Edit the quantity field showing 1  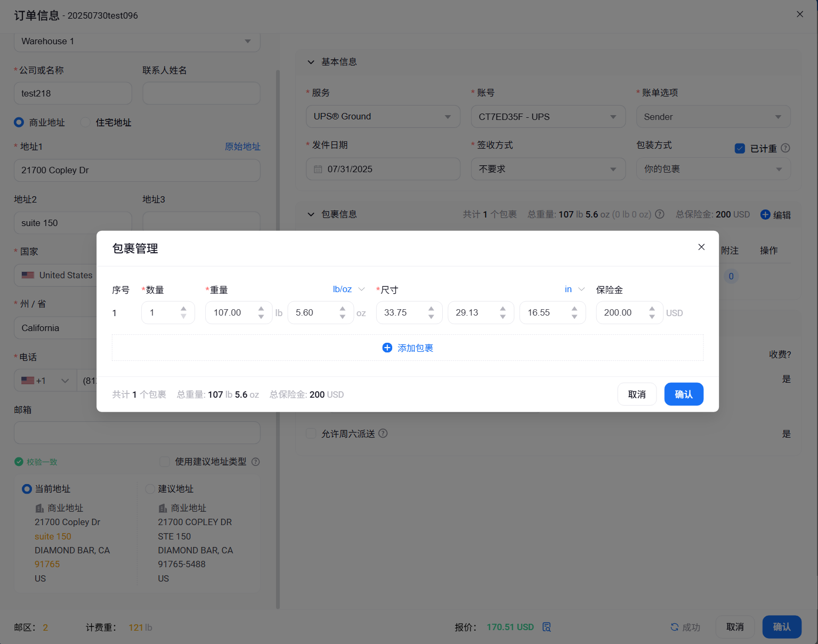[x=168, y=312]
